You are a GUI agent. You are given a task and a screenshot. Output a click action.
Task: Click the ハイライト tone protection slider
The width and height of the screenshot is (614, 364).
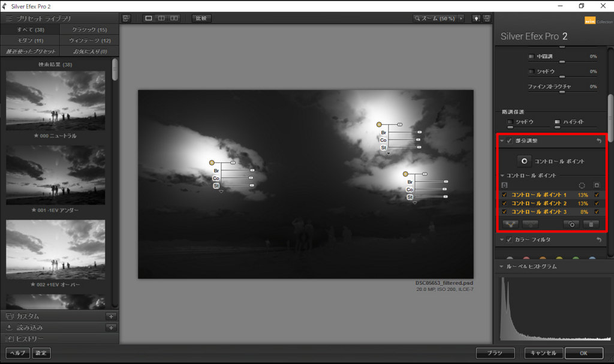[576, 127]
